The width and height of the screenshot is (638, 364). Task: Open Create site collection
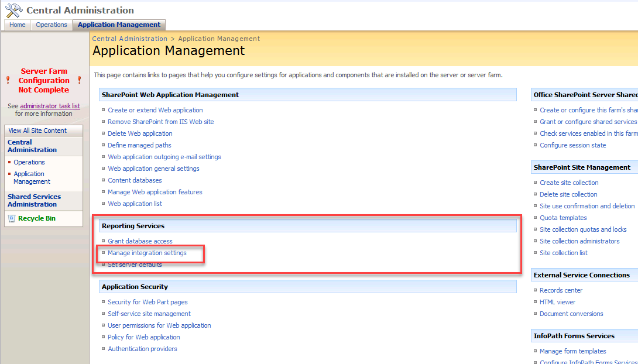(x=570, y=183)
